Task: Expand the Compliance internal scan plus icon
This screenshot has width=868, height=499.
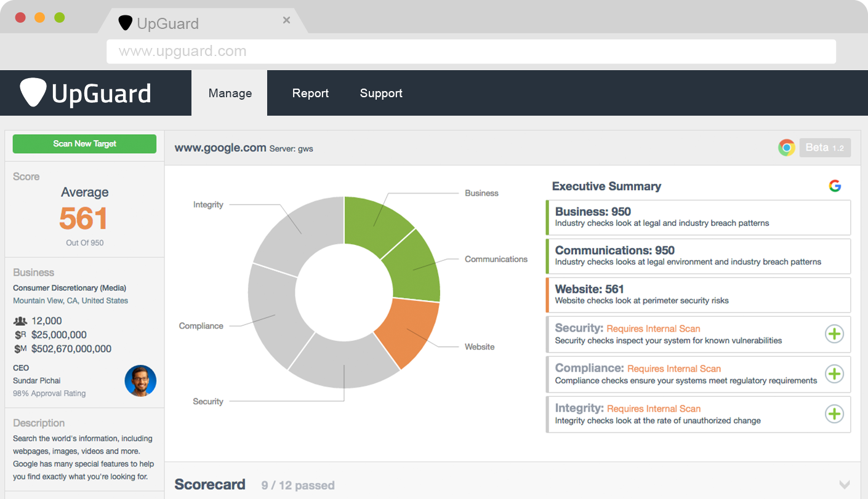Action: coord(834,374)
